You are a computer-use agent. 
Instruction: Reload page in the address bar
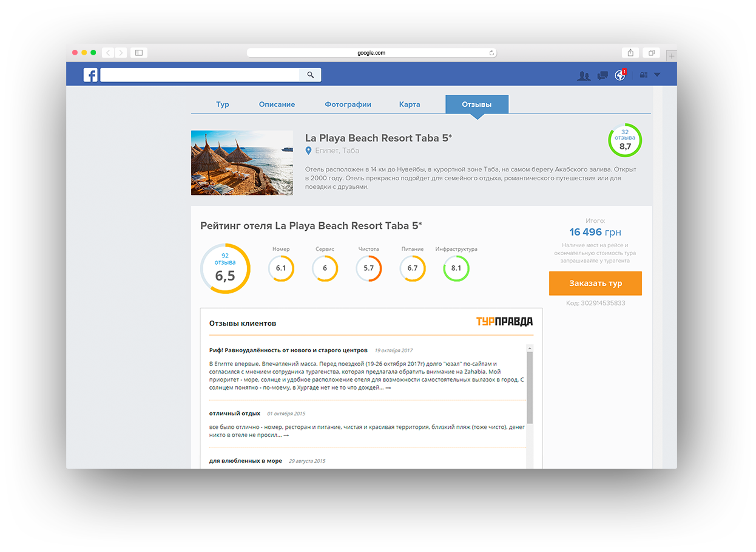[491, 53]
